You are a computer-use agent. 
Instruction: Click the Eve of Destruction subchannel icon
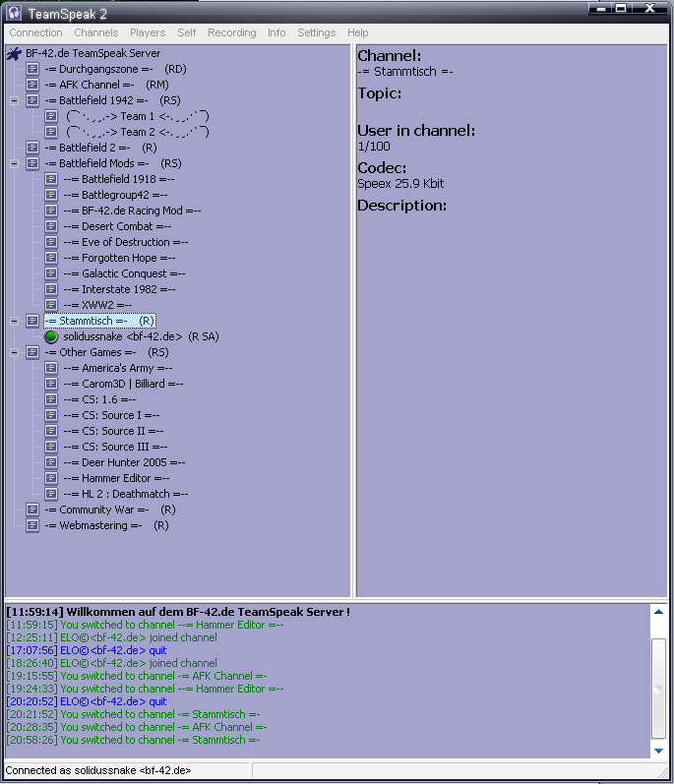pyautogui.click(x=51, y=242)
